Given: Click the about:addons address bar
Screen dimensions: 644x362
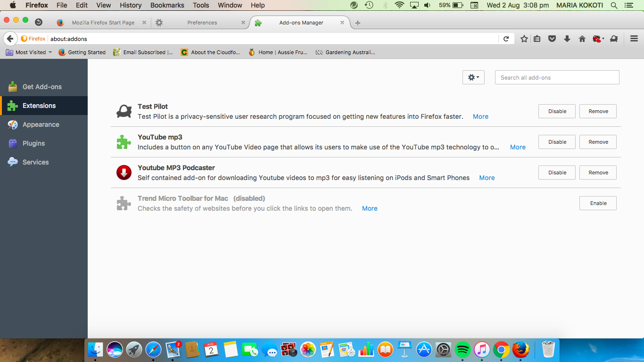Looking at the screenshot, I should [x=273, y=39].
